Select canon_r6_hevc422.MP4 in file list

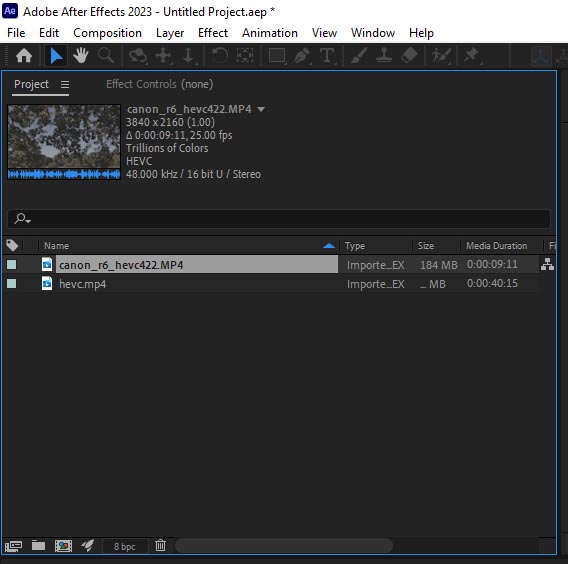click(197, 264)
